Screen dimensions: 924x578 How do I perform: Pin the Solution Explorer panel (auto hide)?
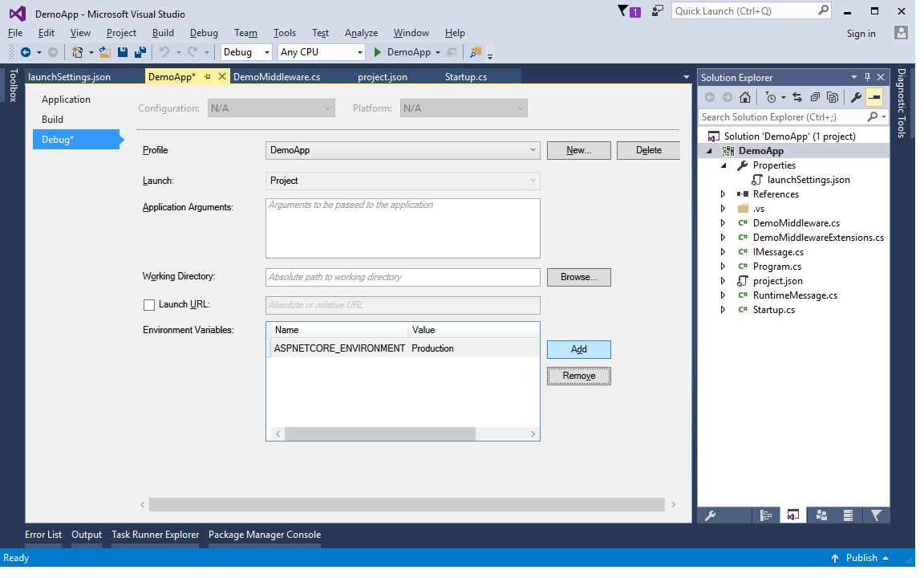867,77
